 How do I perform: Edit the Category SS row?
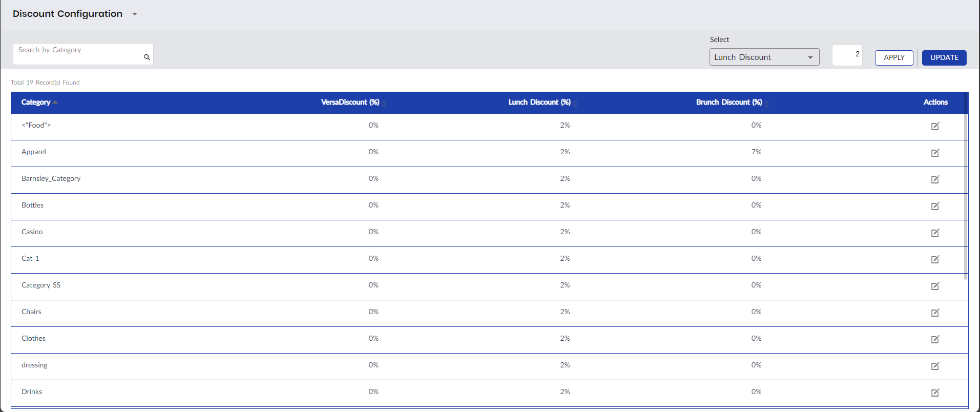[x=935, y=286]
